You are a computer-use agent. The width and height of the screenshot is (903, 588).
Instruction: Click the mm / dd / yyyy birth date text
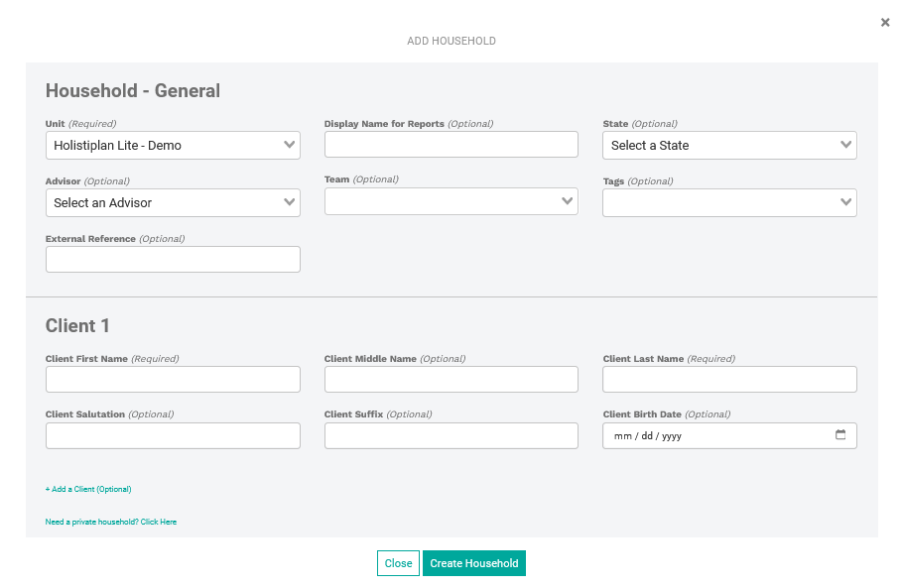click(647, 436)
